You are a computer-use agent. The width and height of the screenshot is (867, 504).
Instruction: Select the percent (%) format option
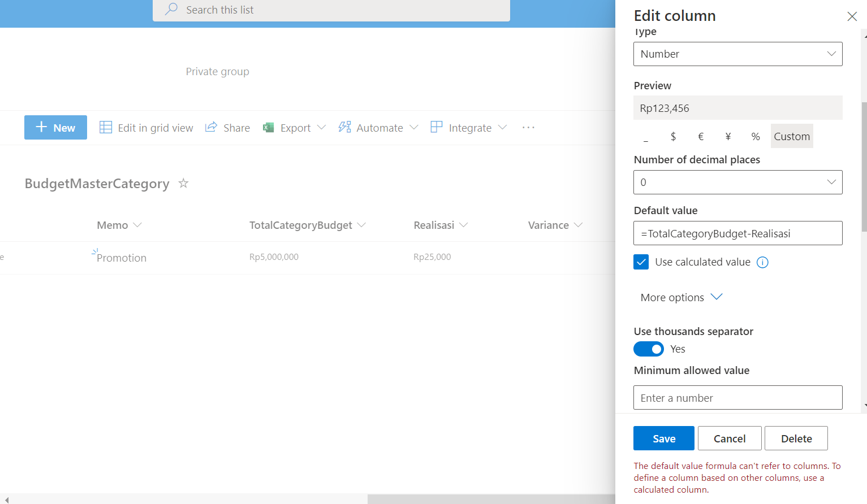[x=755, y=136]
